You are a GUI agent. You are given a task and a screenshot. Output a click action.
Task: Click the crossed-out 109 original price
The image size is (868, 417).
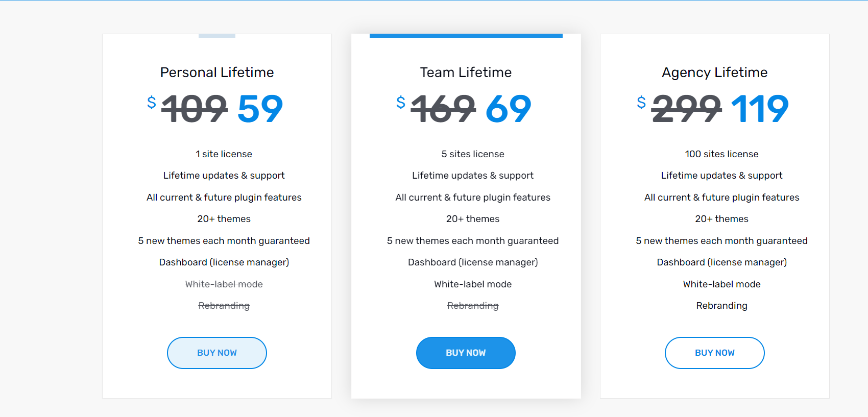[195, 109]
